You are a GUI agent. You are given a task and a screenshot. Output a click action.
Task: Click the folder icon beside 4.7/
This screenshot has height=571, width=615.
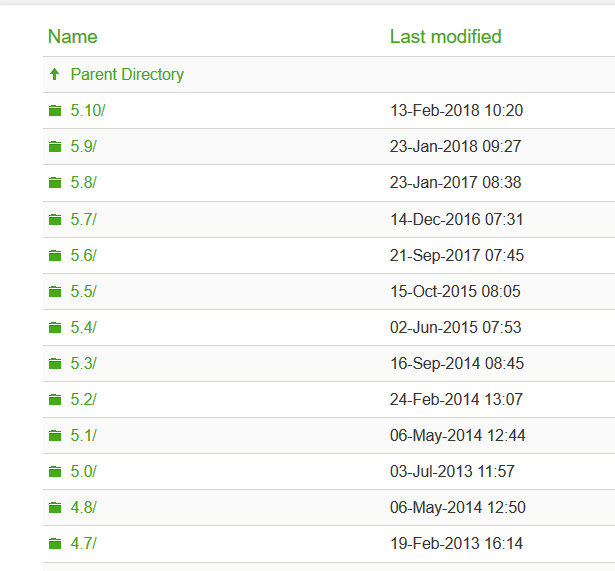pyautogui.click(x=55, y=544)
